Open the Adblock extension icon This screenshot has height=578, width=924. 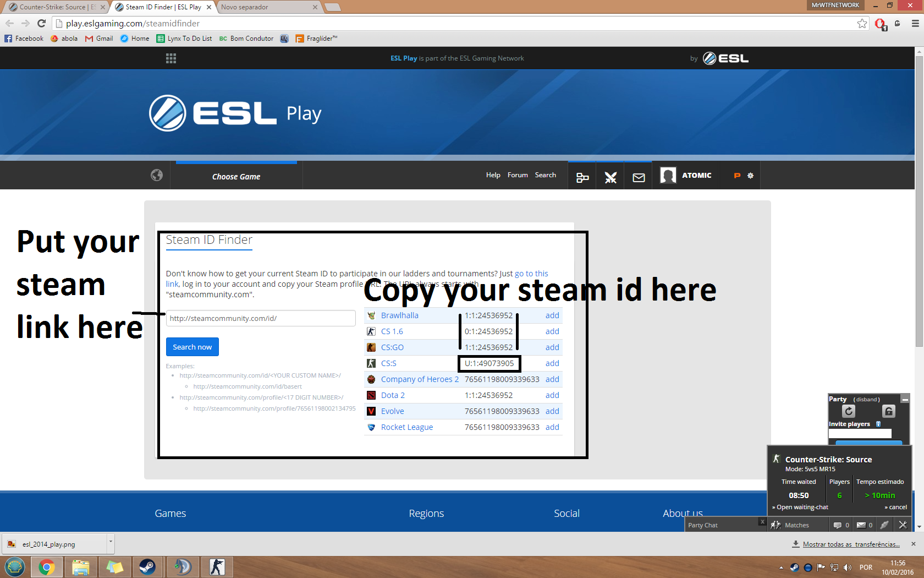pyautogui.click(x=881, y=24)
